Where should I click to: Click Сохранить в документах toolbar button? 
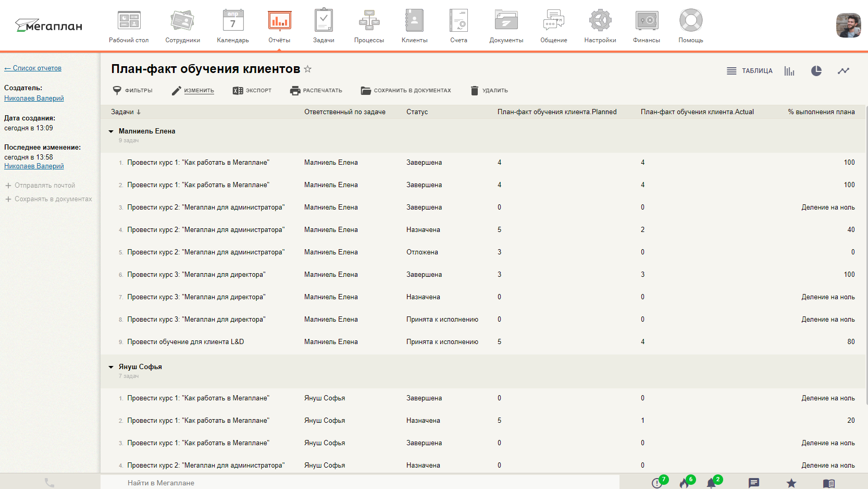point(406,91)
